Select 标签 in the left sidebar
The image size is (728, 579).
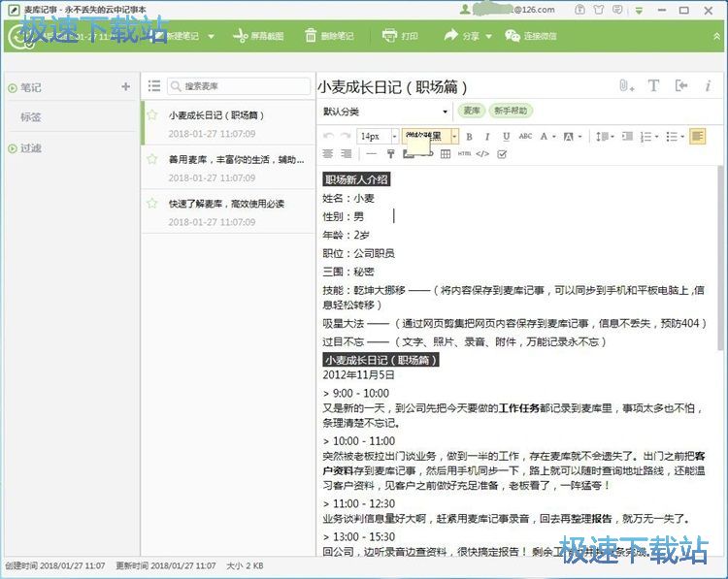click(31, 117)
